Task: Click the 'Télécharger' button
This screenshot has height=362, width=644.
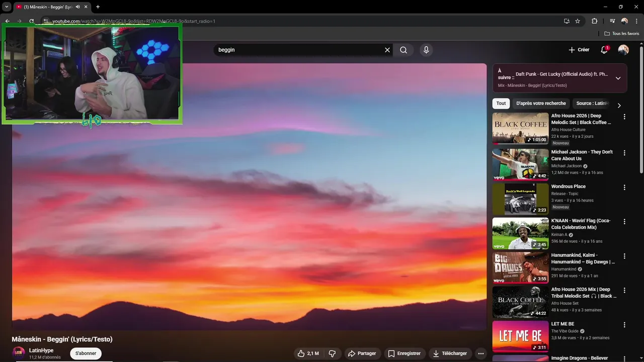Action: [450, 353]
